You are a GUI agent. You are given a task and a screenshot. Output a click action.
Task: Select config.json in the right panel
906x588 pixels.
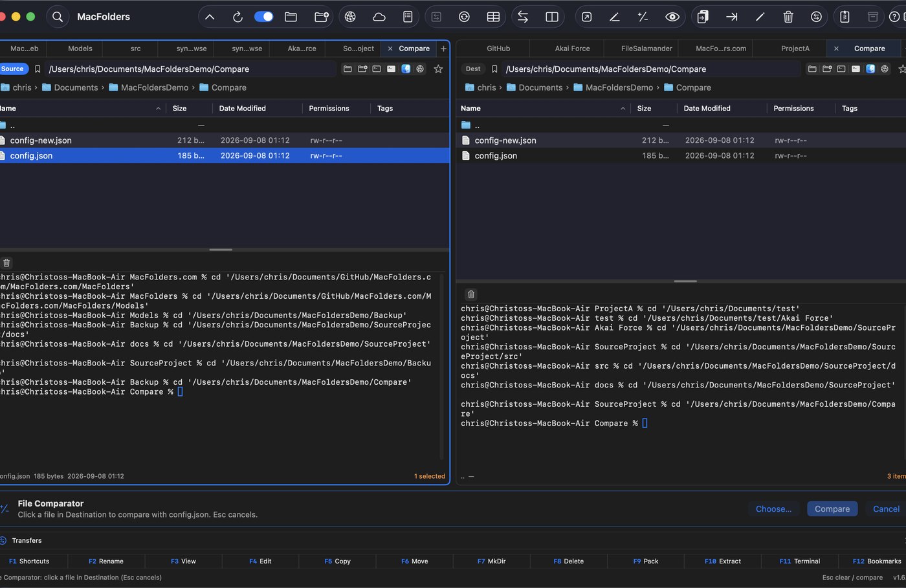point(681,156)
